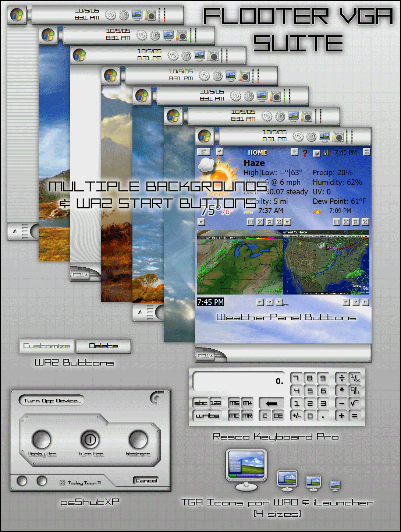Click the CE key on calculator

(278, 416)
